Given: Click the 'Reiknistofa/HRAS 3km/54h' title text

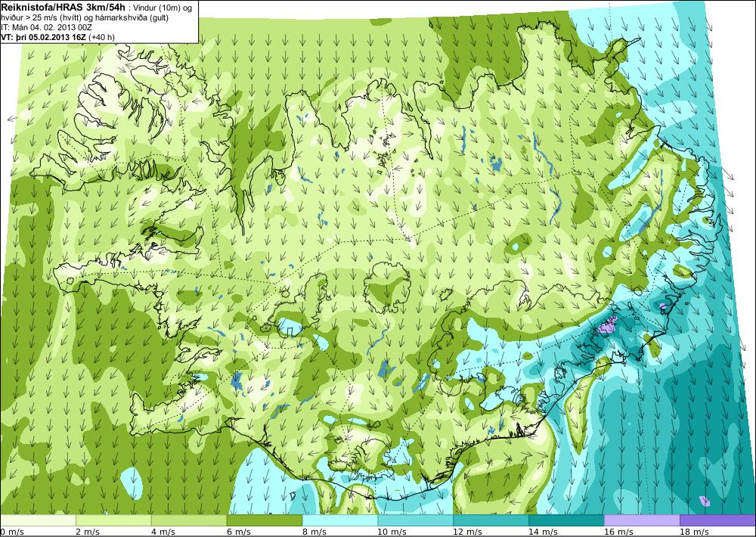Looking at the screenshot, I should tap(64, 6).
